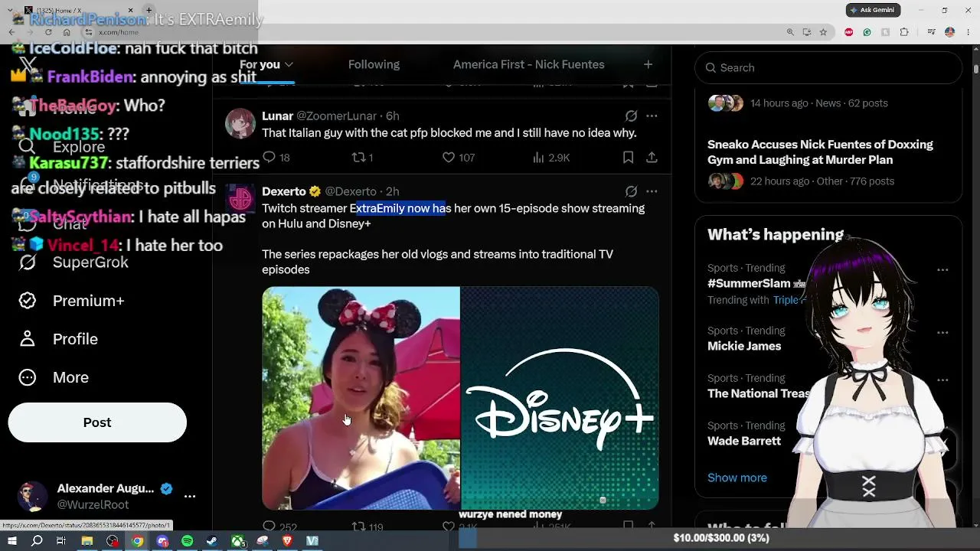Open Windows taskbar search
The width and height of the screenshot is (980, 551).
tap(37, 541)
